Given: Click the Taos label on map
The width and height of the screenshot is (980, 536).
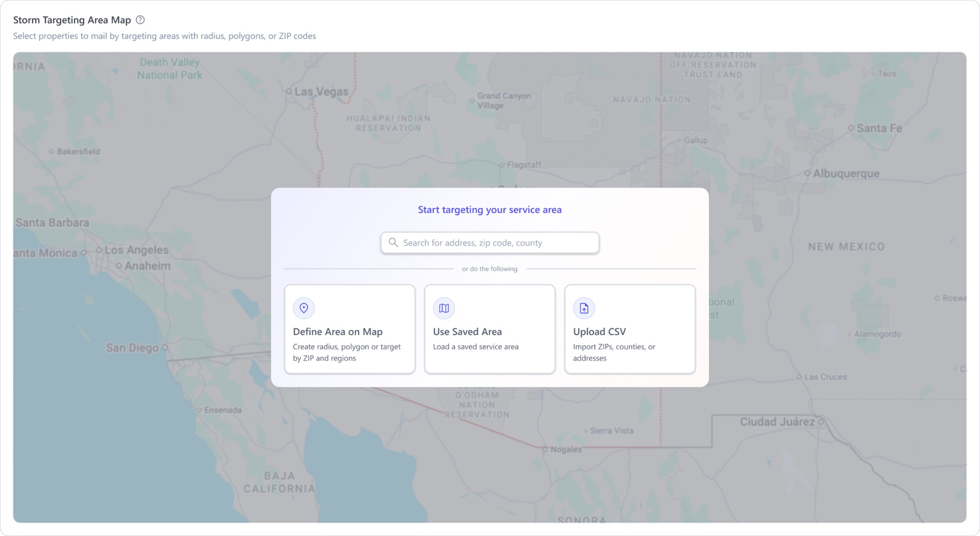Looking at the screenshot, I should (887, 73).
